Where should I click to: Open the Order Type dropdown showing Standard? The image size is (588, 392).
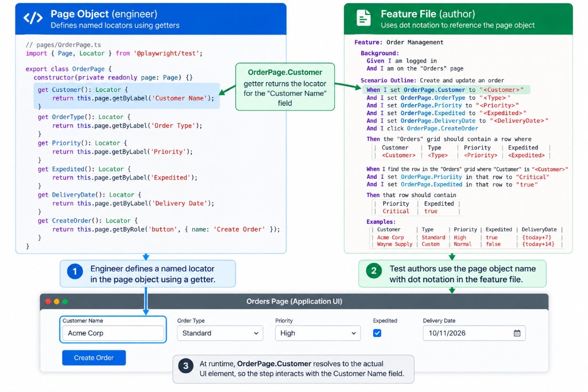[220, 333]
